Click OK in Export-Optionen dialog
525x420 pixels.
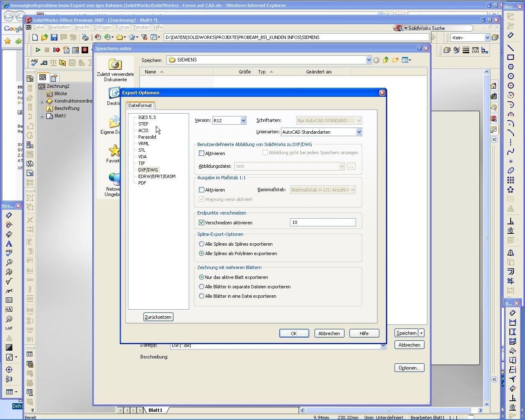point(294,333)
